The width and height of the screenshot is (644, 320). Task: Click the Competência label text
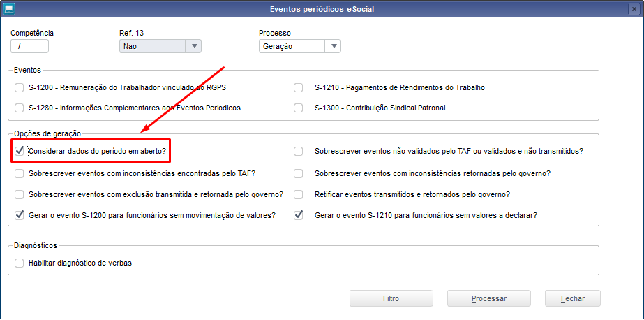click(x=32, y=33)
